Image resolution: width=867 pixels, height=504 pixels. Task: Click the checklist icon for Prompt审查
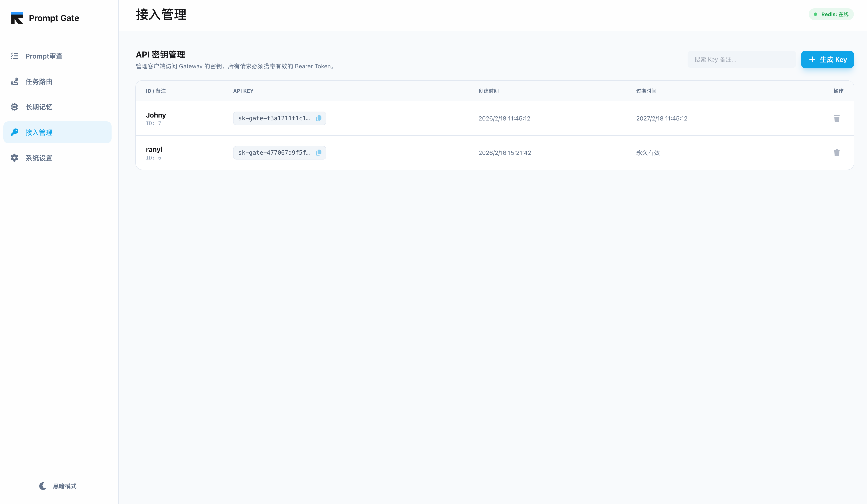(x=14, y=56)
